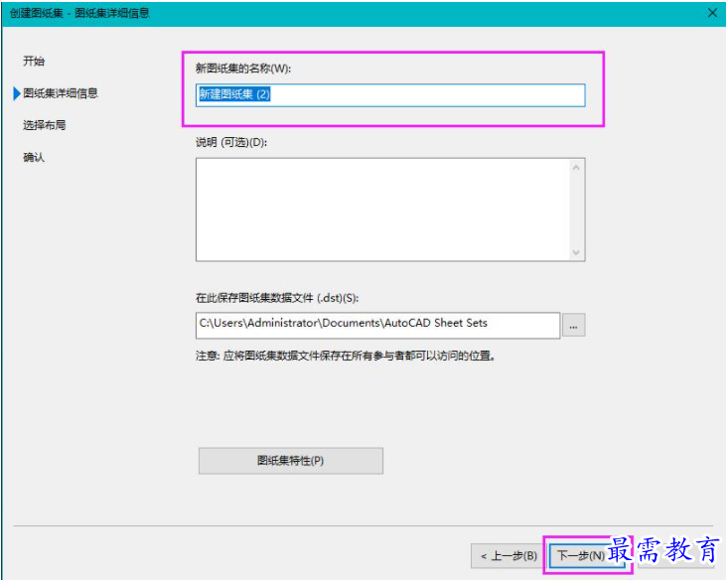Select the 确认 step

click(34, 158)
